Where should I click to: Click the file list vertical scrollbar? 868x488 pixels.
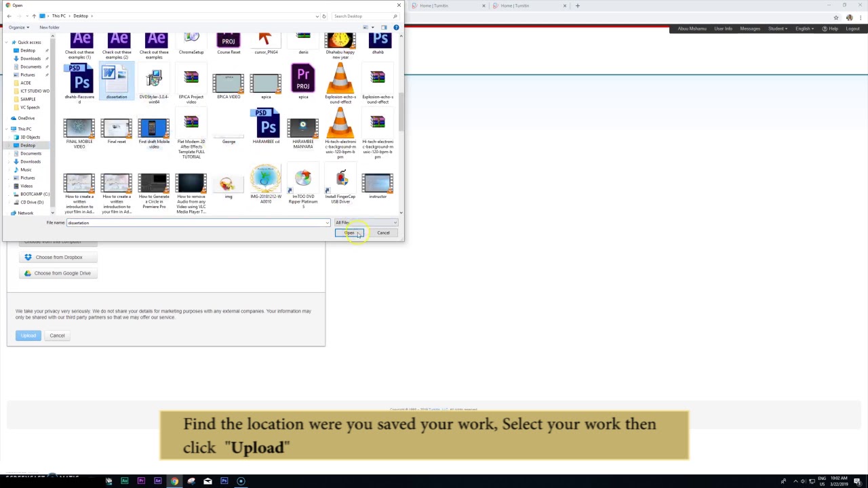click(401, 112)
